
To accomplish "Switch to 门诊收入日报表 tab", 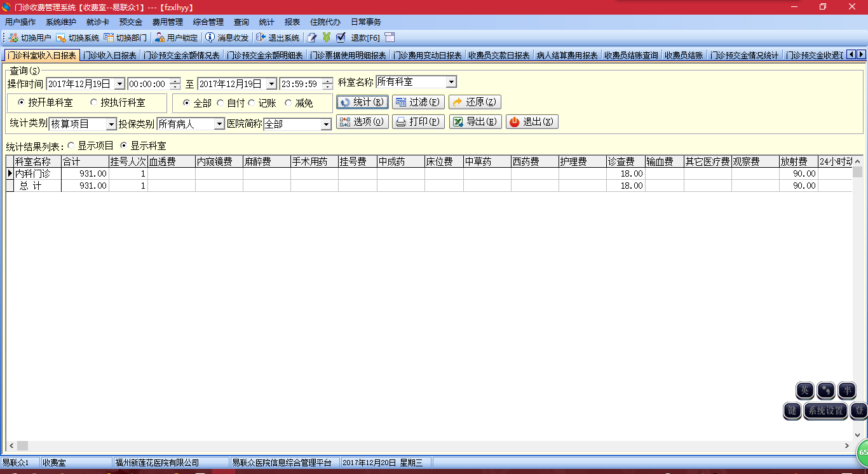I will pyautogui.click(x=110, y=55).
